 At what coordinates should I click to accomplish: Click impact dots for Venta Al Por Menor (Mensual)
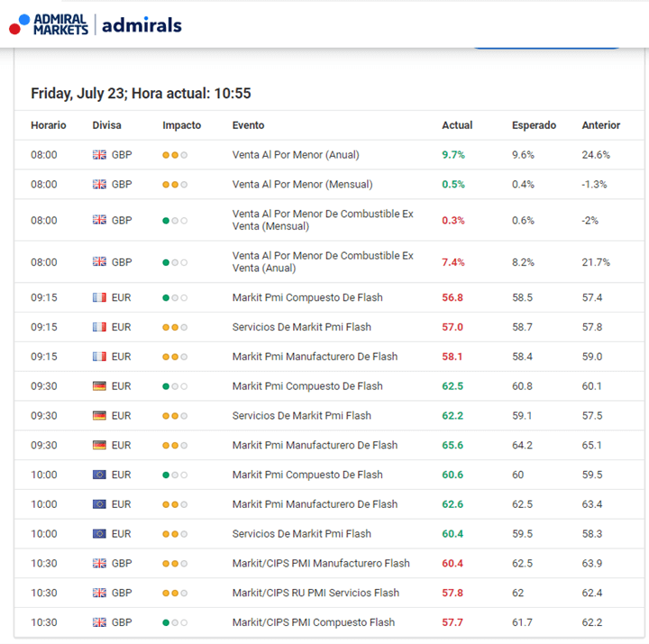[175, 185]
